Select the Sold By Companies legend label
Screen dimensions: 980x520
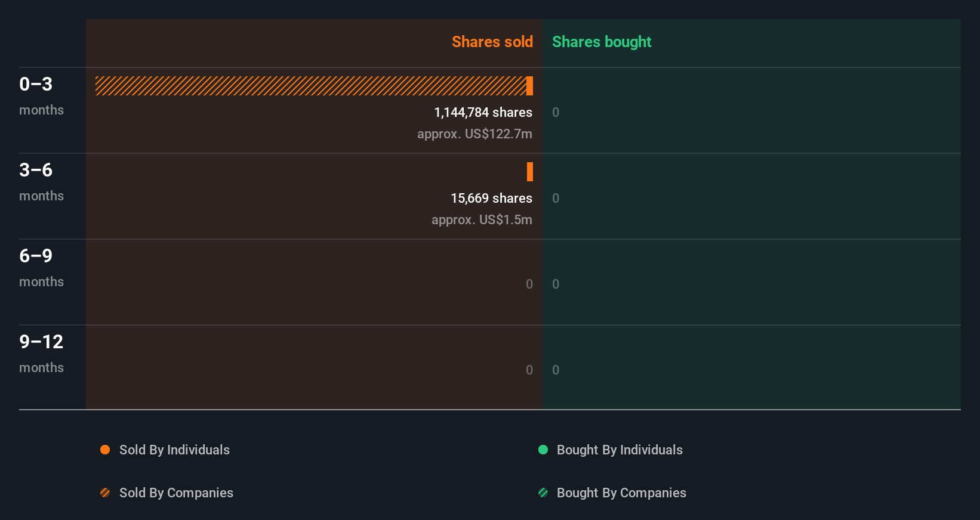pos(176,493)
